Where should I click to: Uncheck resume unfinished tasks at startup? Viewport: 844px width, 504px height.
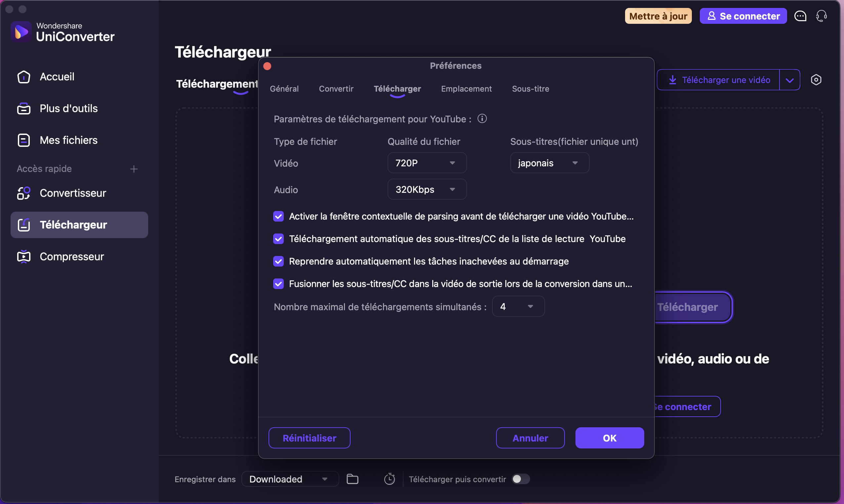pos(278,261)
